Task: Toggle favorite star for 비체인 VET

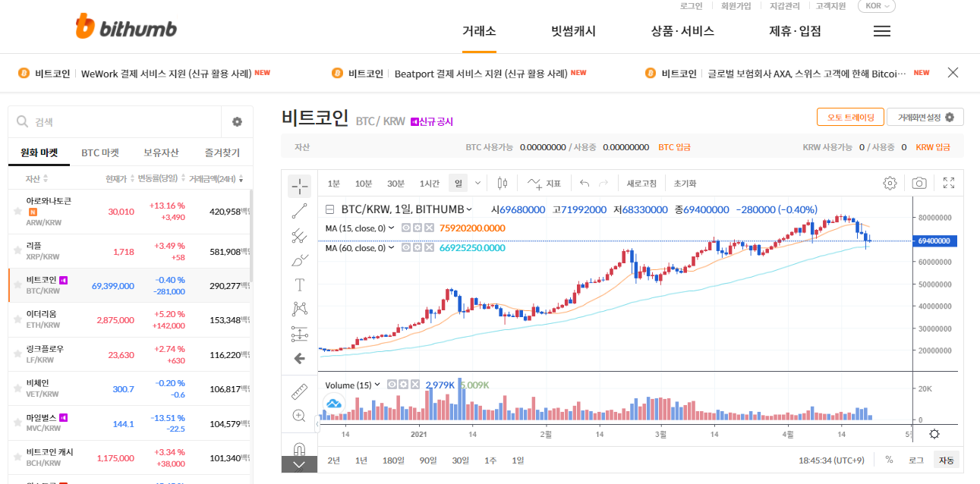Action: coord(17,389)
